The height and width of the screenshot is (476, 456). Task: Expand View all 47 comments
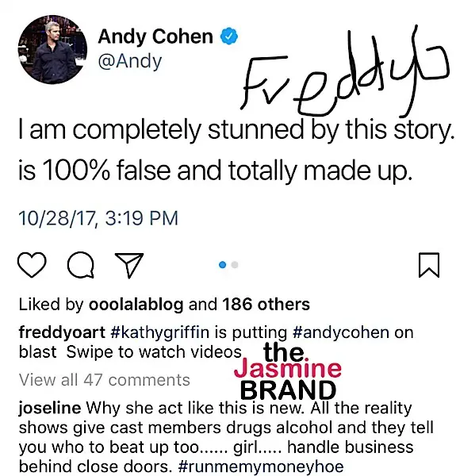coord(105,379)
